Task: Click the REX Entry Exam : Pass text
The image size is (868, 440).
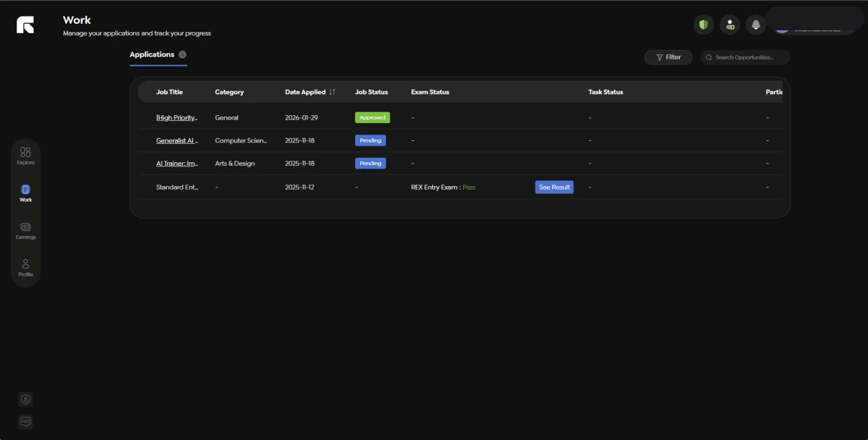Action: point(443,187)
